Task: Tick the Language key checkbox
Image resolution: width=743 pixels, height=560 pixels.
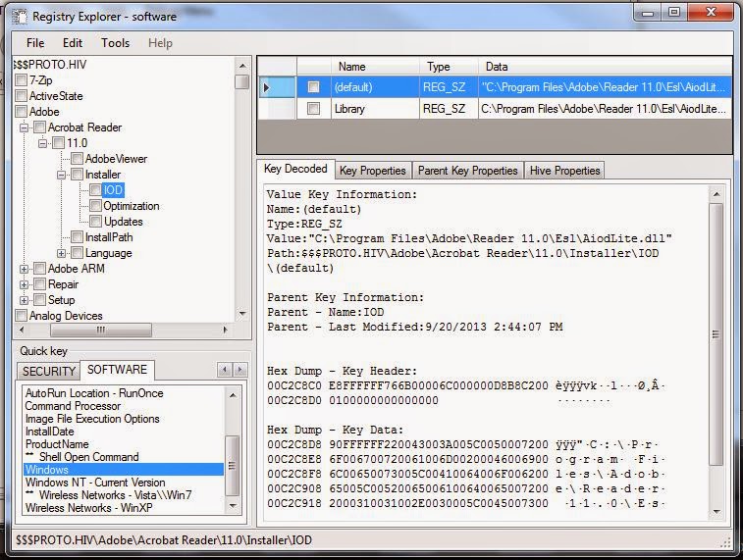Action: click(x=77, y=253)
